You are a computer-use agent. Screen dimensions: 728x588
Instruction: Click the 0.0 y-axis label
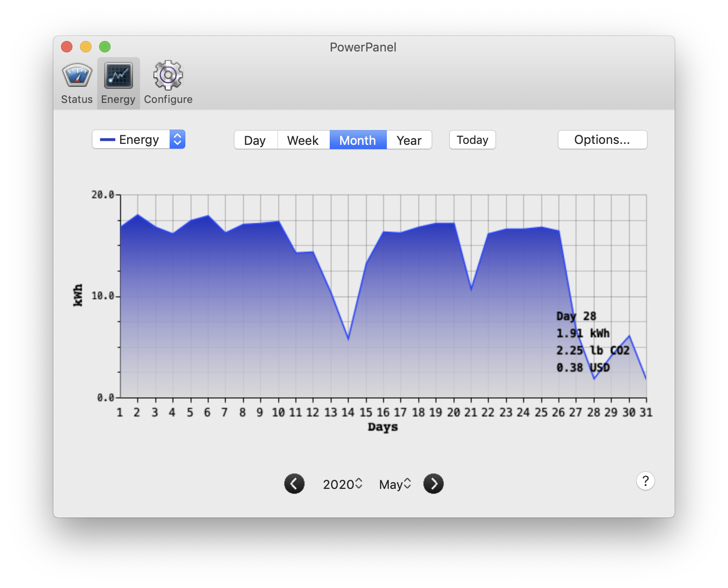click(x=106, y=397)
